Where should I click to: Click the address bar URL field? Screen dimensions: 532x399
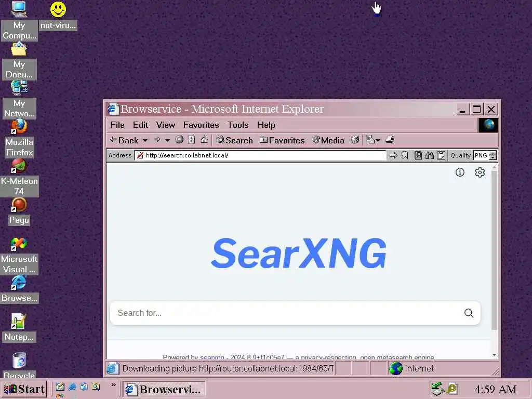pos(260,155)
